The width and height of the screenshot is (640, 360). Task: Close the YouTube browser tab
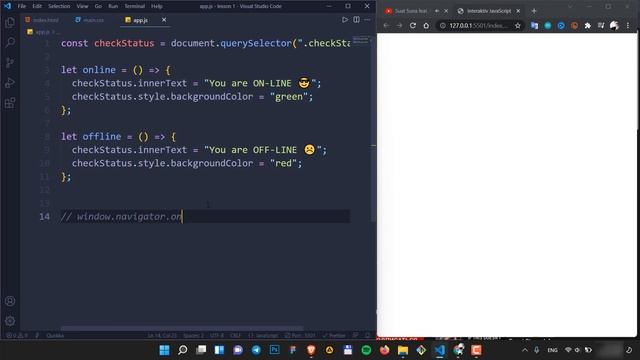446,11
